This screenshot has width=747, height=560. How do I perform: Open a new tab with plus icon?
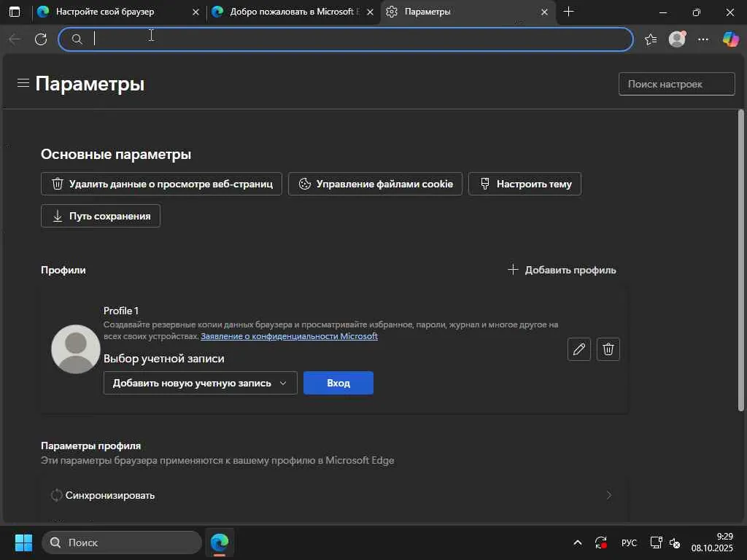point(568,12)
